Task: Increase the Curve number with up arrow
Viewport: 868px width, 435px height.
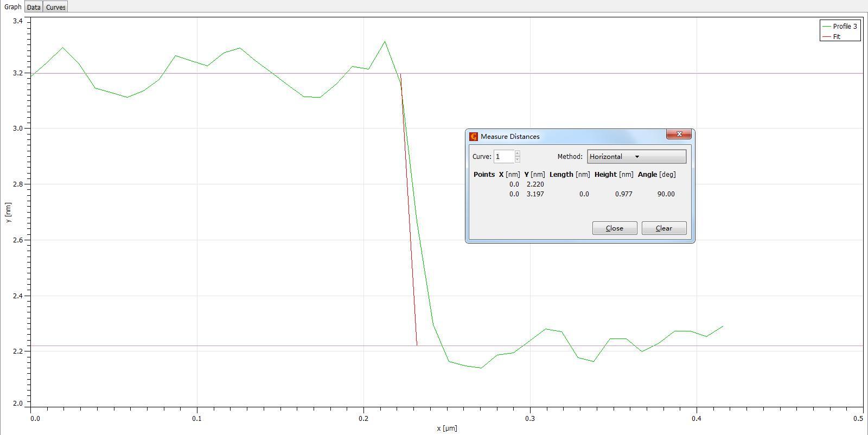Action: [x=518, y=153]
